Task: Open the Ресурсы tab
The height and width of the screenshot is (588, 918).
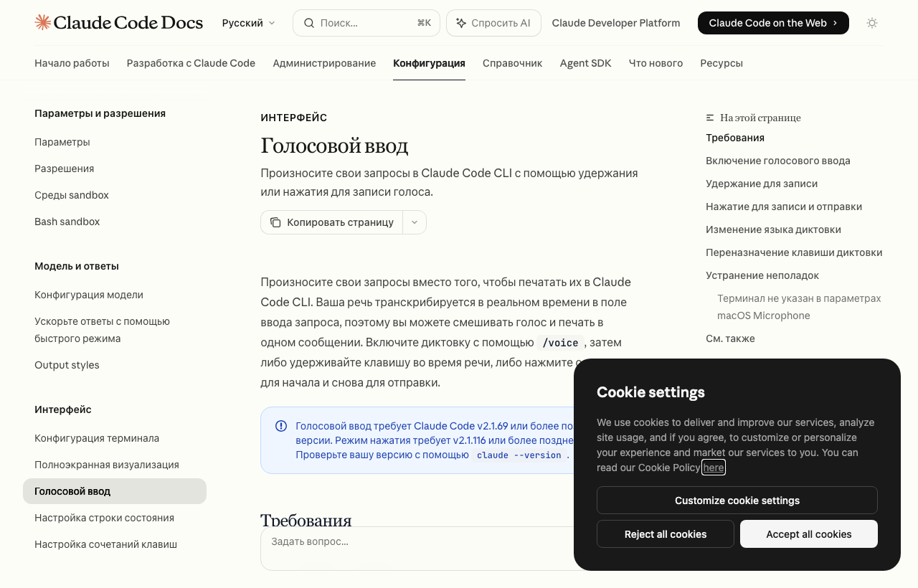Action: coord(721,63)
